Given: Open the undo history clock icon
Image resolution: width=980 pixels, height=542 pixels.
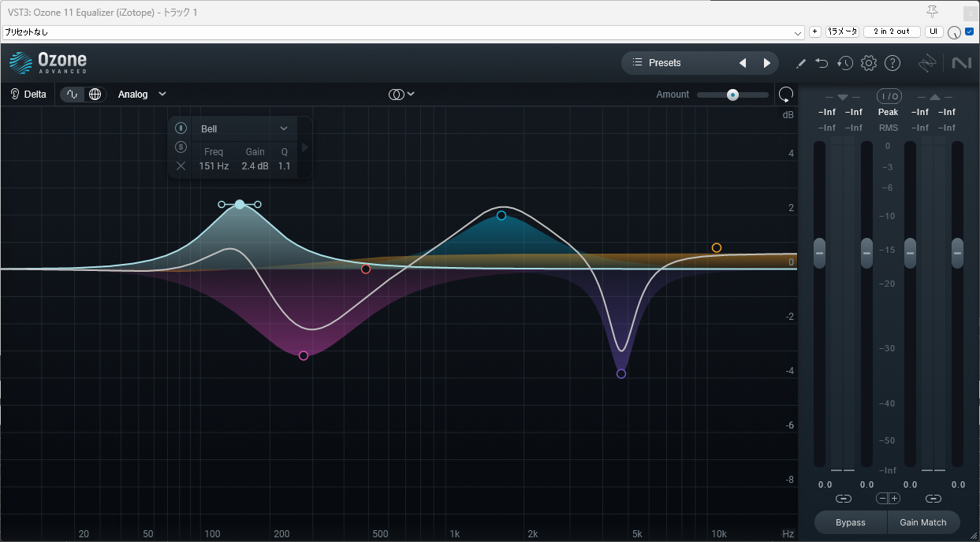Looking at the screenshot, I should (845, 63).
